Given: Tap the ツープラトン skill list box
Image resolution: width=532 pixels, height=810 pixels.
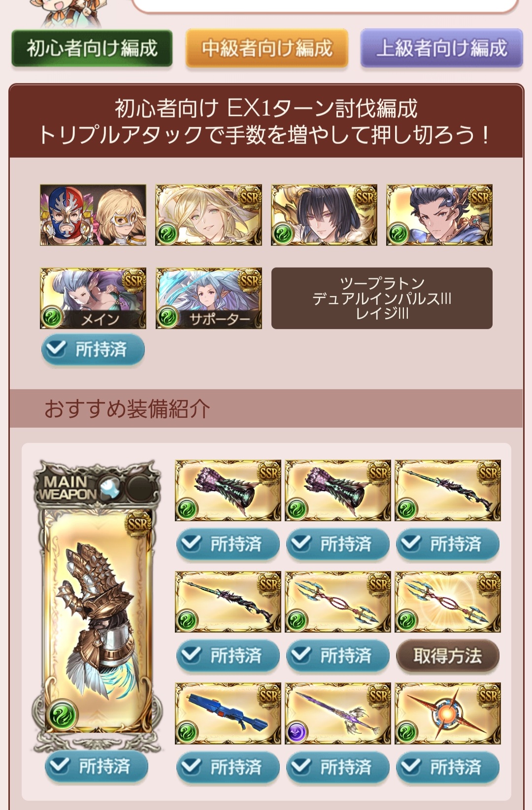Looking at the screenshot, I should point(382,298).
